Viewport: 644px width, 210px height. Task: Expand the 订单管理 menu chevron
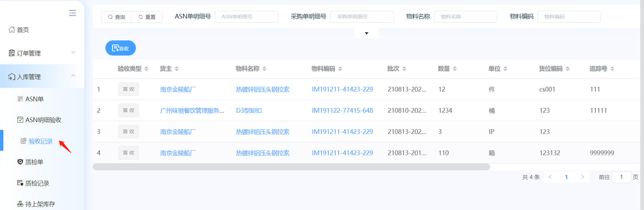[x=73, y=52]
